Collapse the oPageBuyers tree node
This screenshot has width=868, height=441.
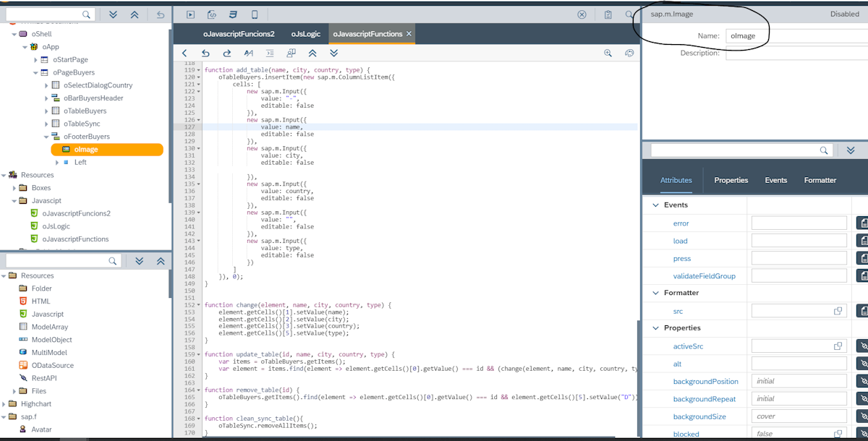pos(35,73)
